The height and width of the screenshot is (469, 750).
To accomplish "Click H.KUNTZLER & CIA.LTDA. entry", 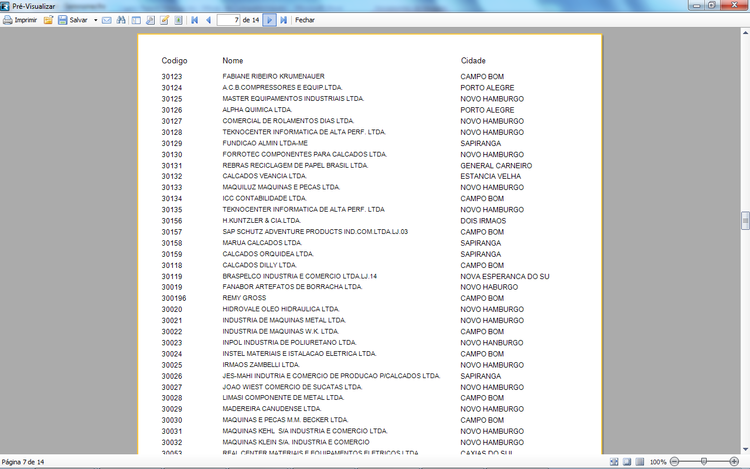I will [261, 221].
